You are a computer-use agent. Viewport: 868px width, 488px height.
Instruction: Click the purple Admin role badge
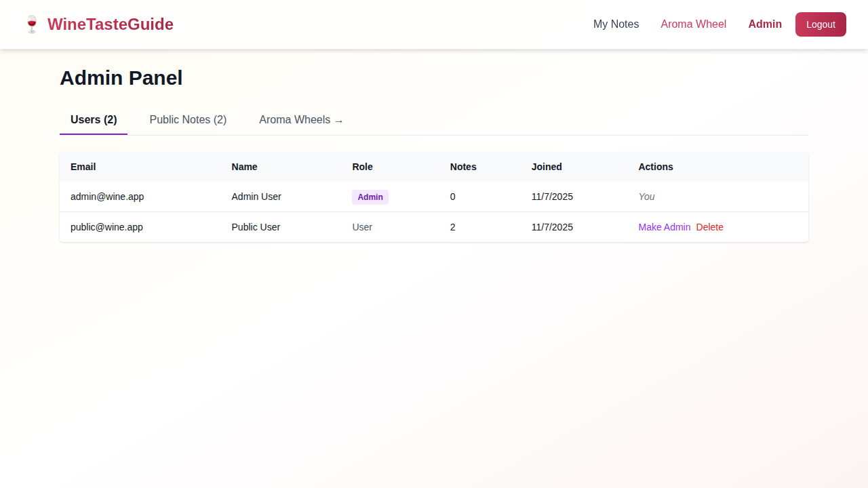click(370, 197)
